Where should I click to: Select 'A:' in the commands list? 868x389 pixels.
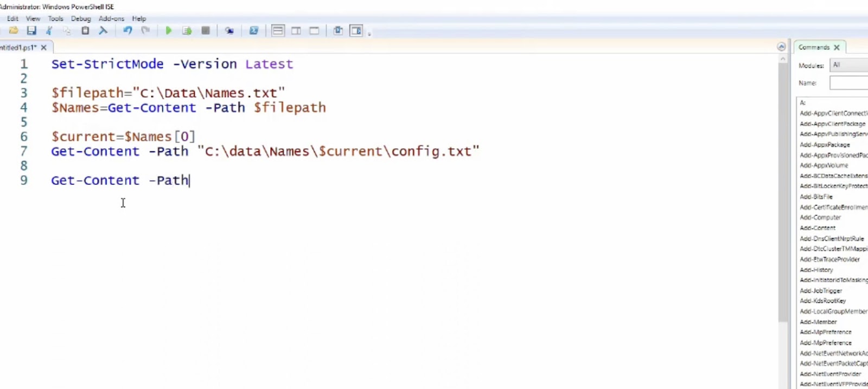[803, 103]
